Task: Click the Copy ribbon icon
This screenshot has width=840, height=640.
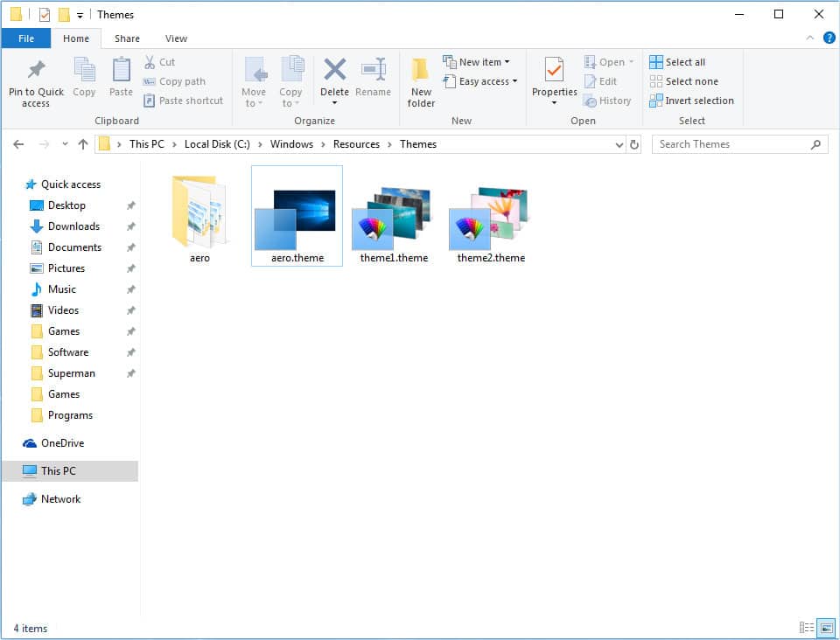Action: click(x=84, y=70)
